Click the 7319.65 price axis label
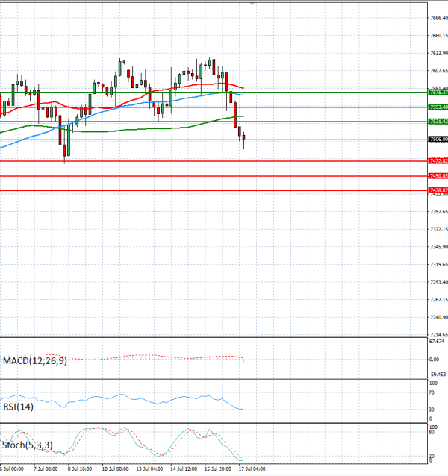 tap(439, 265)
